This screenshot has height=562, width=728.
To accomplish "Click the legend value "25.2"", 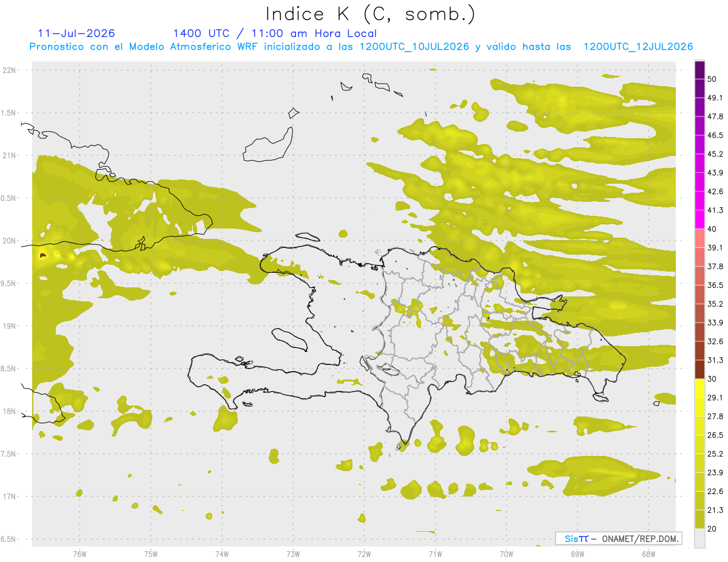I will (715, 454).
